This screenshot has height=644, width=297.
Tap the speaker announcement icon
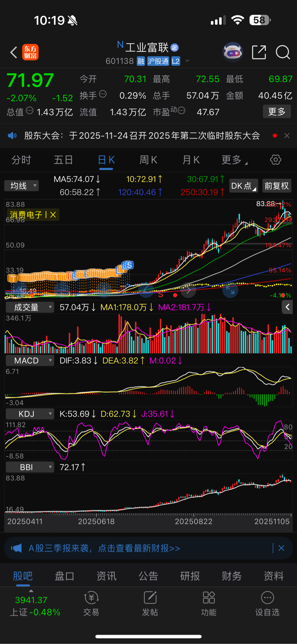coord(12,135)
